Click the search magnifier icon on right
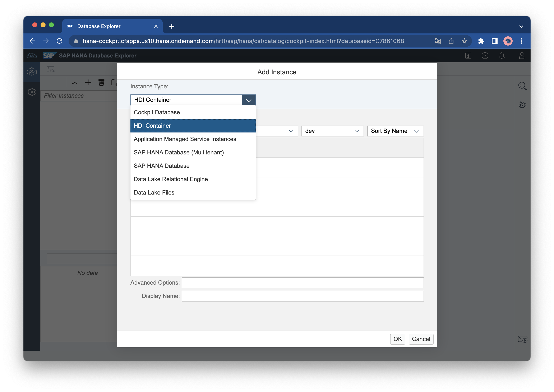554x392 pixels. pos(522,86)
